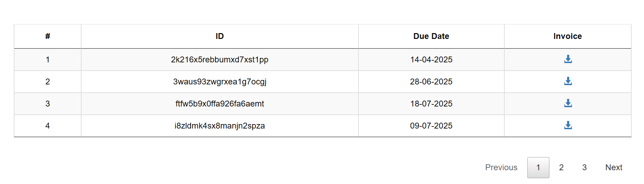This screenshot has width=644, height=184.
Task: Open page 3 of the table
Action: click(584, 167)
